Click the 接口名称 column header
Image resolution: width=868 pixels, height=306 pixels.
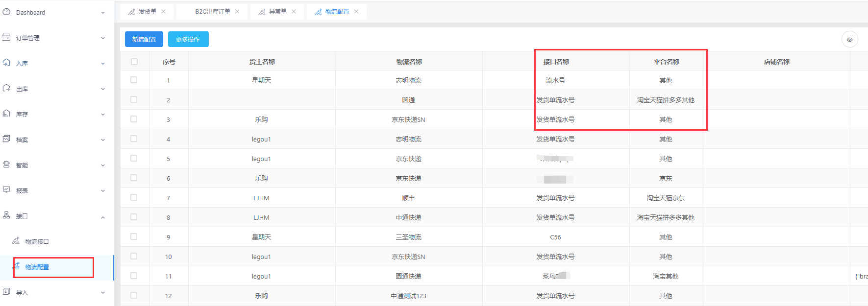[556, 62]
